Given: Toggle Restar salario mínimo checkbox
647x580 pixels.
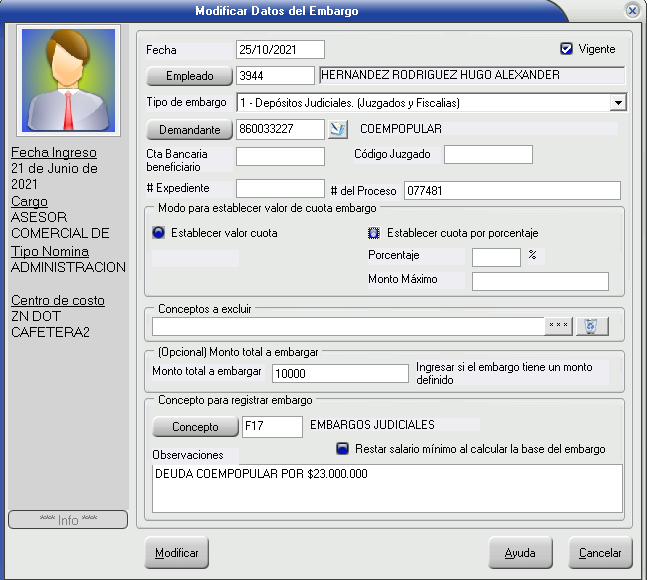Looking at the screenshot, I should click(342, 449).
